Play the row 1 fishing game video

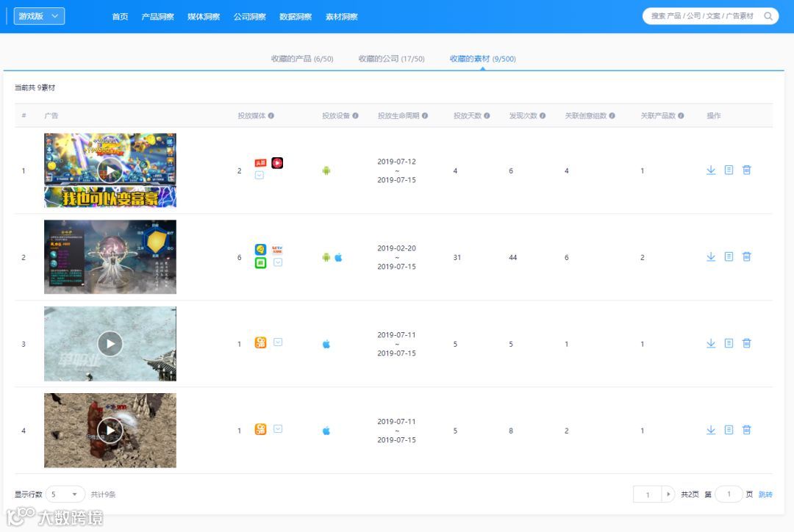[110, 170]
